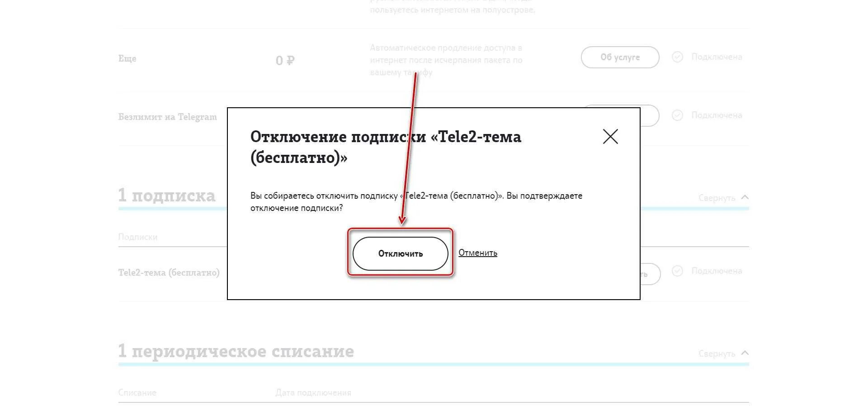868x406 pixels.
Task: Collapse the 1 периодическое списание section chevron
Action: [745, 353]
